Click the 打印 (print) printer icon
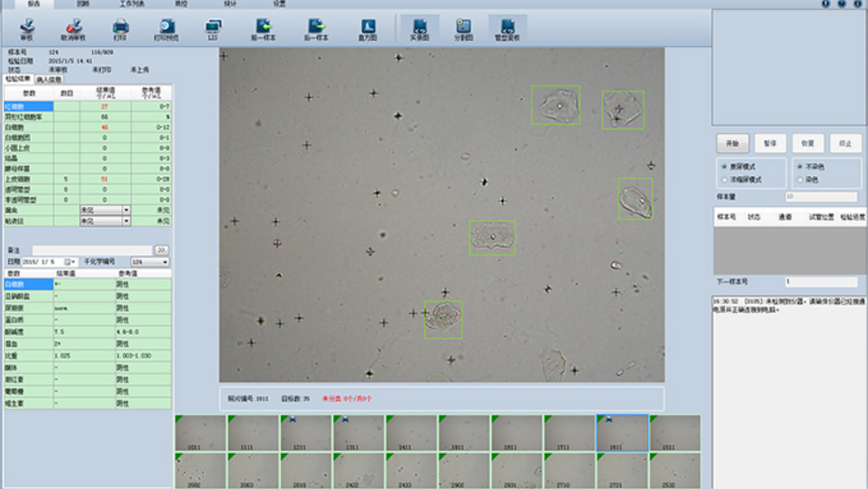Viewport: 868px width, 489px height. (x=120, y=28)
